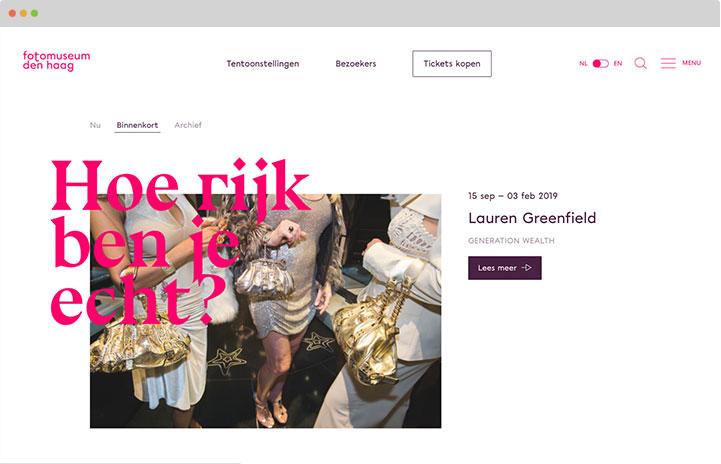Open the hamburger menu icon

668,63
